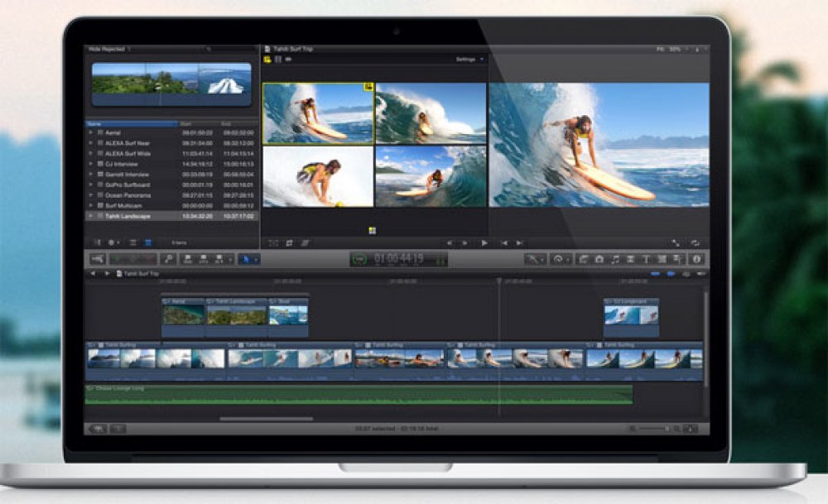The width and height of the screenshot is (828, 504).
Task: Connect selected clip to primary storyline
Action: 187,259
